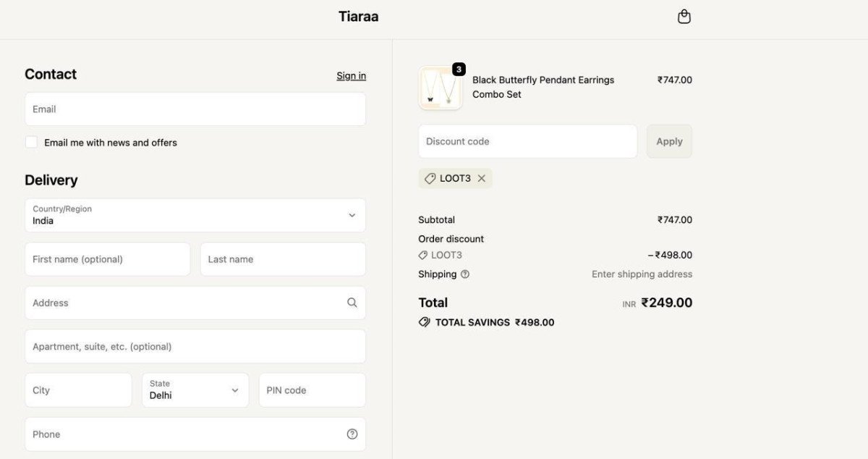Click the Subtotal label
This screenshot has width=868, height=459.
pos(436,219)
